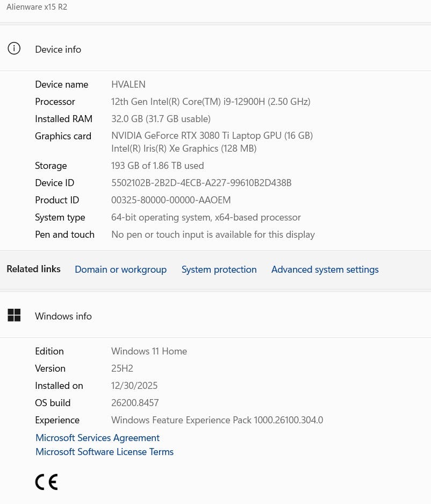The width and height of the screenshot is (431, 504).
Task: Open Advanced system settings link
Action: 325,269
